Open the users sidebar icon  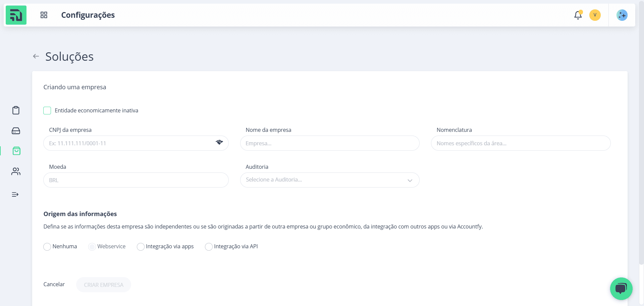tap(16, 171)
